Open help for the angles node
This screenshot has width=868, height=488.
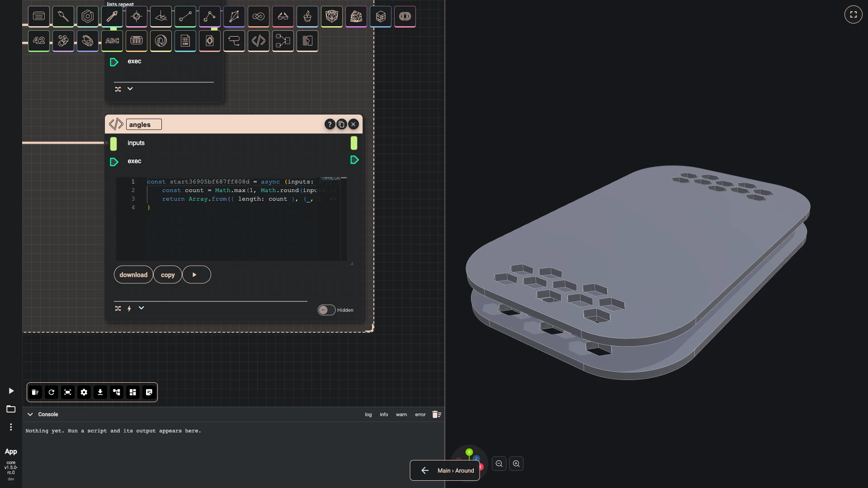tap(330, 124)
